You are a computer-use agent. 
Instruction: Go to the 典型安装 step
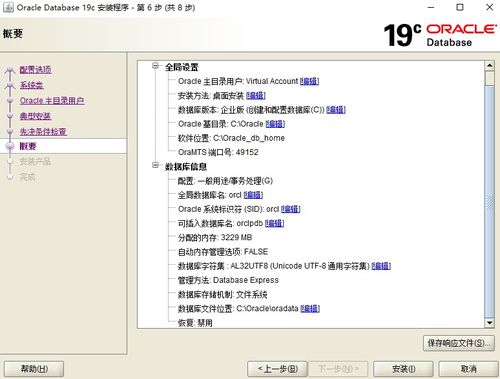[35, 116]
